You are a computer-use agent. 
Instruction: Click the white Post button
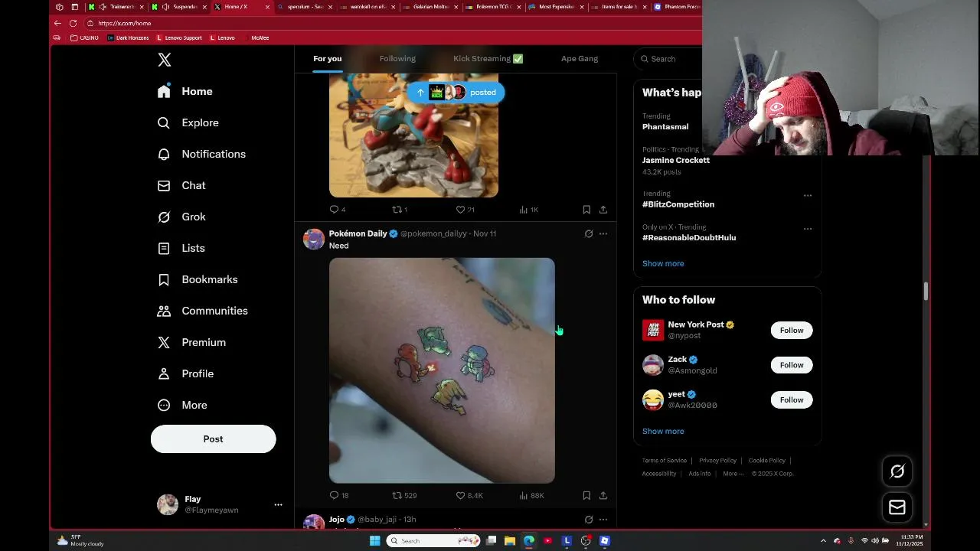[x=213, y=439]
